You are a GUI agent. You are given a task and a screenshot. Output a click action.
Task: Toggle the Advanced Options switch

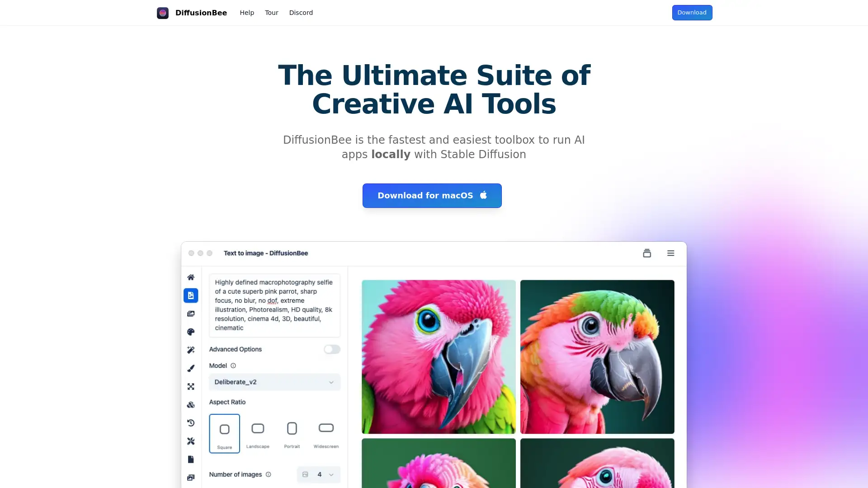tap(332, 348)
